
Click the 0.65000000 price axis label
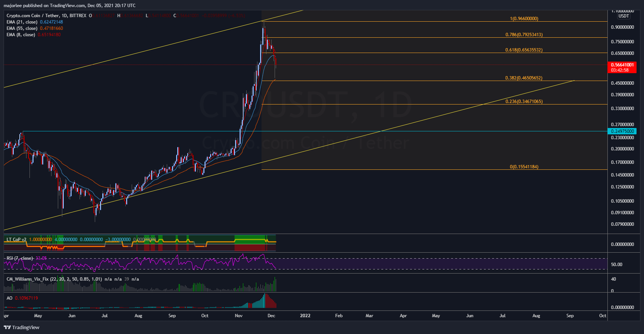pos(622,53)
